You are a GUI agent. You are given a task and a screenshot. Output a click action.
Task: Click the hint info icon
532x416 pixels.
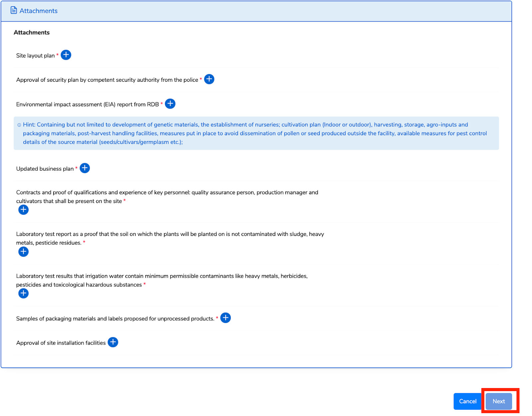(x=19, y=125)
